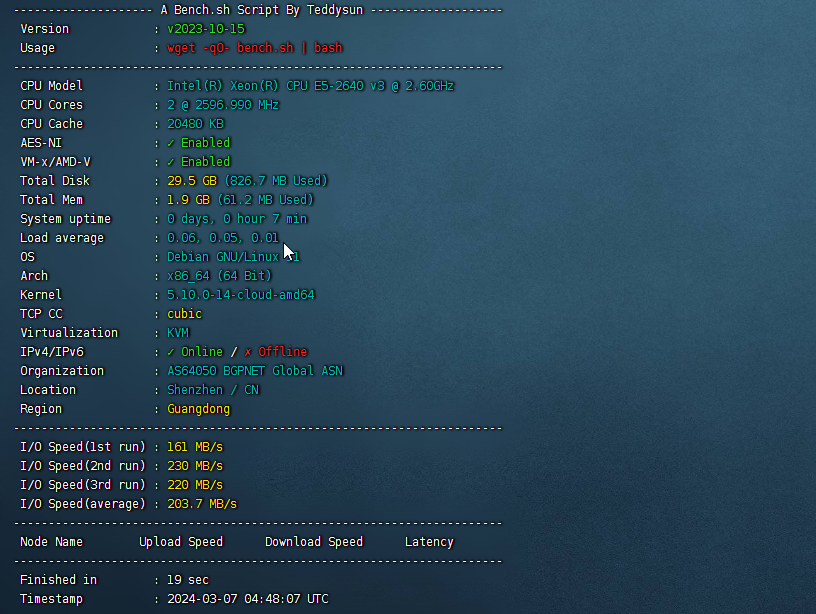Click the green IPv4 Online checkmark
Viewport: 816px width, 614px height.
point(171,352)
